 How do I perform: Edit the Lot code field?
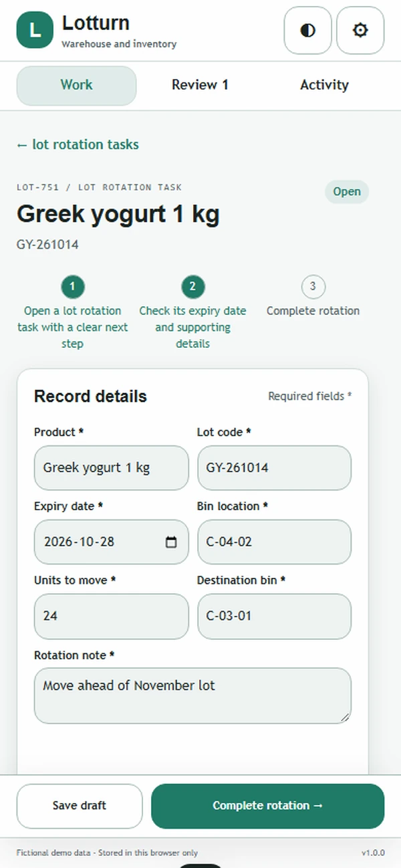(274, 467)
